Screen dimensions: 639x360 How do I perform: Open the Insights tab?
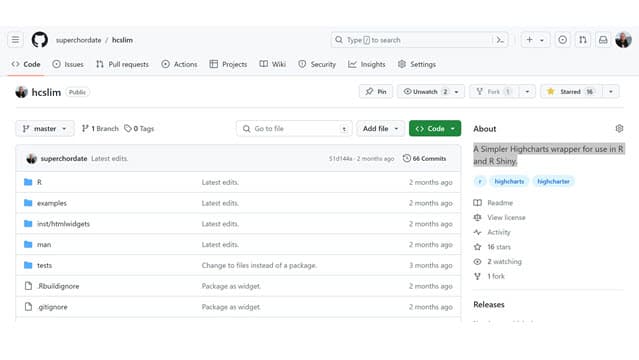(x=367, y=64)
